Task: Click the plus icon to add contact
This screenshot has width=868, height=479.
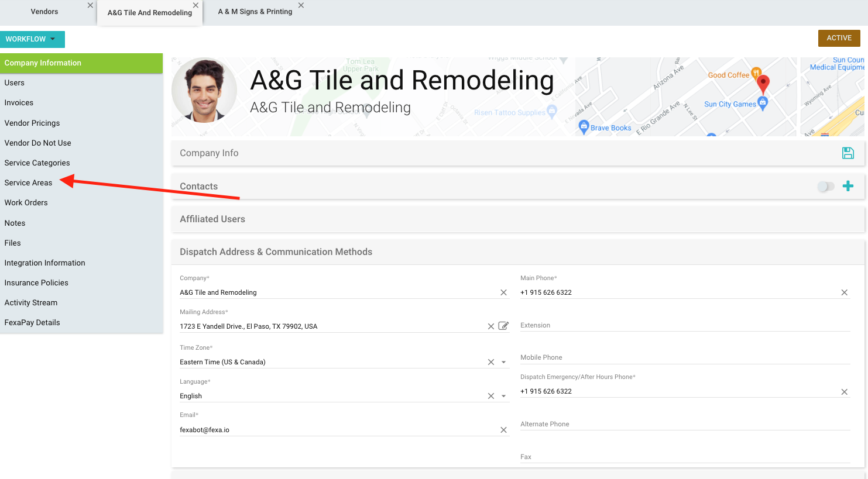Action: [x=848, y=186]
